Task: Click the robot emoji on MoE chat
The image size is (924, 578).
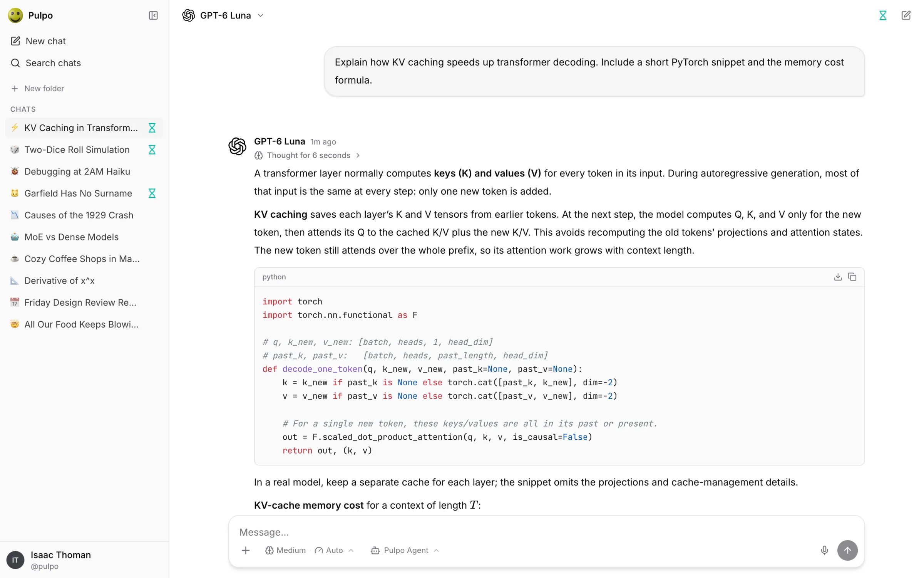Action: [x=15, y=237]
